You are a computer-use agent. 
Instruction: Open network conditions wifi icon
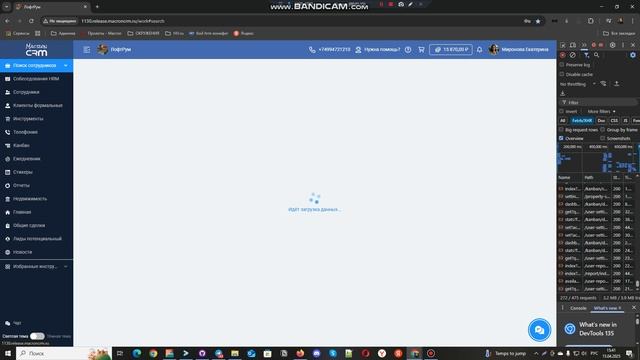pos(603,84)
